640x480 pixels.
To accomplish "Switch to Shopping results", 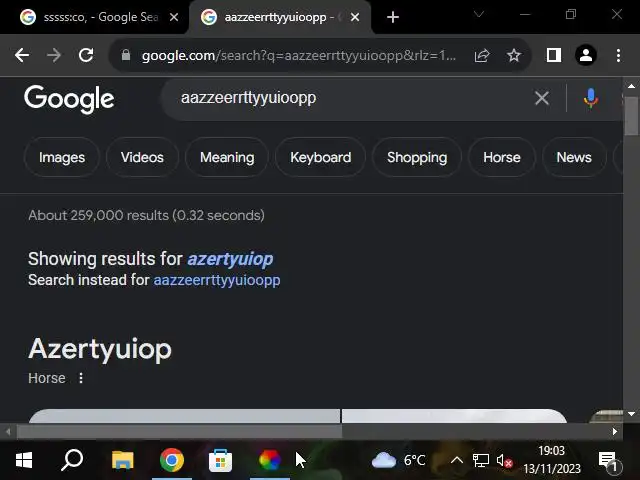I will 417,157.
